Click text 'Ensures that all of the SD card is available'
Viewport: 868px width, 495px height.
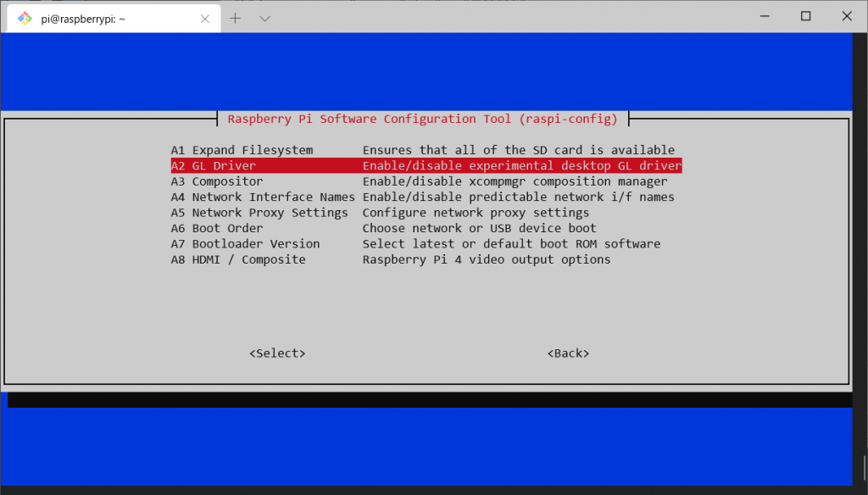click(x=519, y=150)
